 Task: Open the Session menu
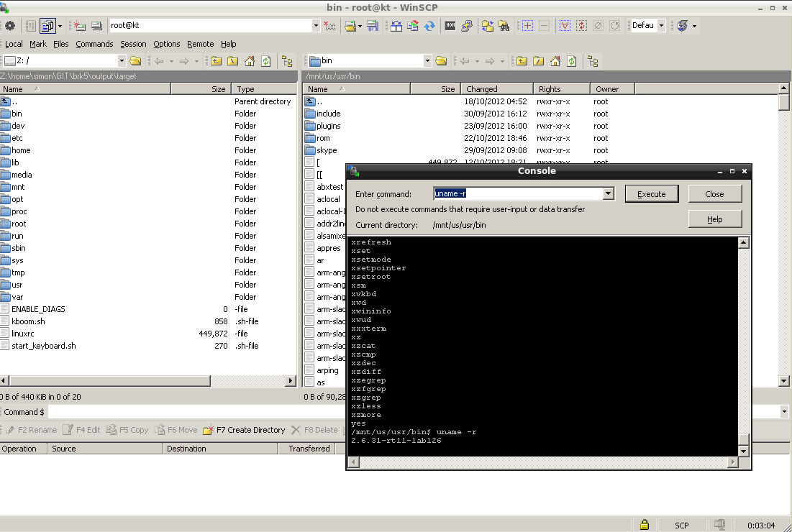click(133, 44)
